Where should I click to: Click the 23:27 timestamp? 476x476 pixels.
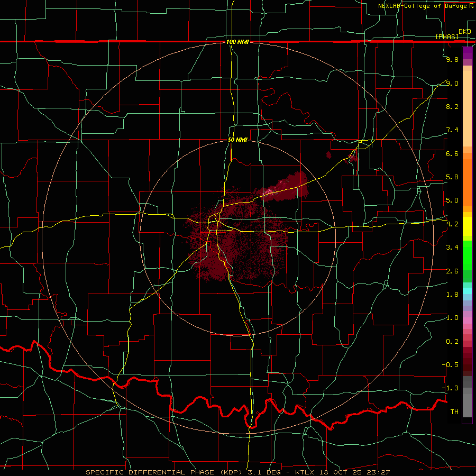378,472
